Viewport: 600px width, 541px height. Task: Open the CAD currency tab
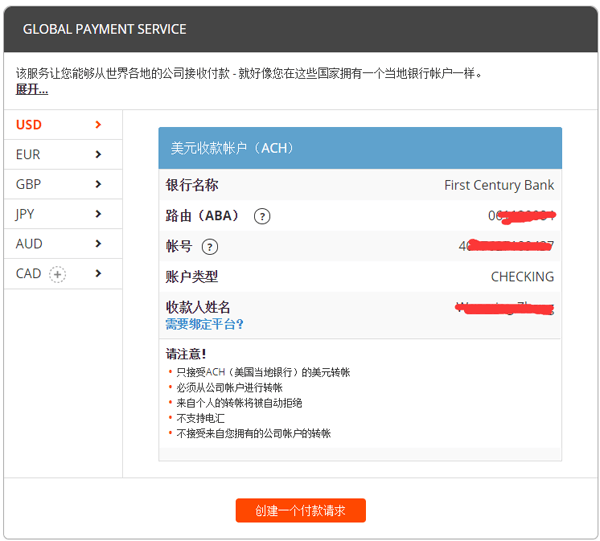point(63,274)
